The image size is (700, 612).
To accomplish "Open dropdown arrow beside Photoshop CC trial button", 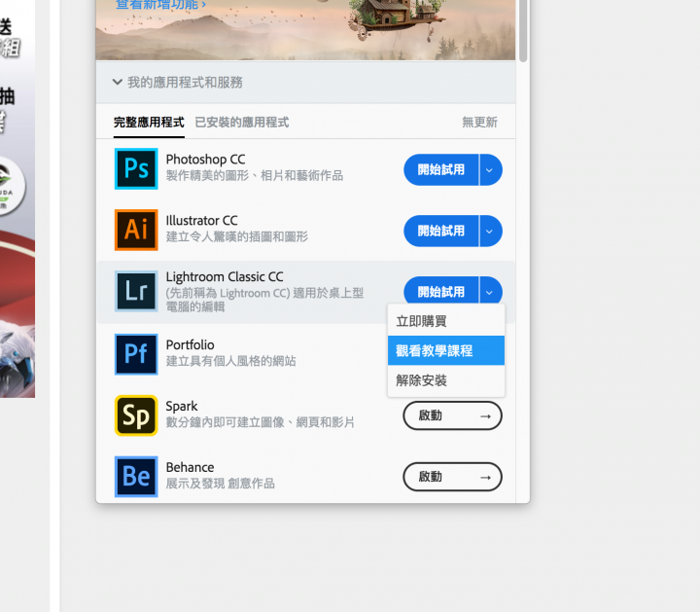I will pos(490,169).
